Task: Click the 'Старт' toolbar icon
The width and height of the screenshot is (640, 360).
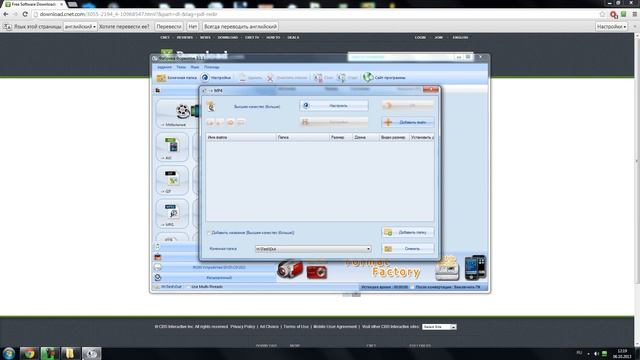Action: [x=347, y=78]
